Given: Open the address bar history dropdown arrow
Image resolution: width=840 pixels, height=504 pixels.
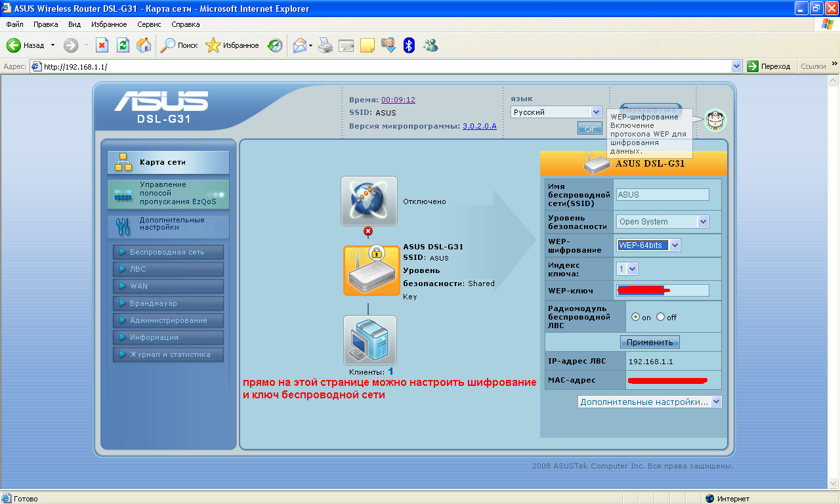Looking at the screenshot, I should (x=737, y=66).
